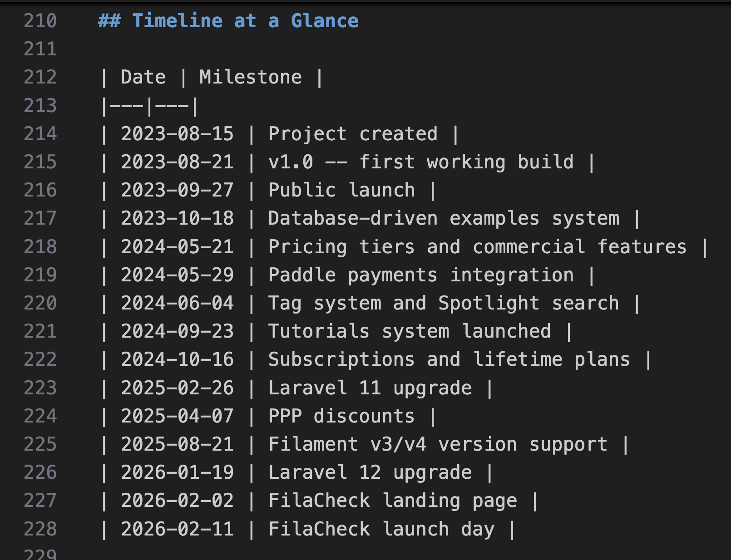731x560 pixels.
Task: Click Laravel 11 upgrade text
Action: 370,388
